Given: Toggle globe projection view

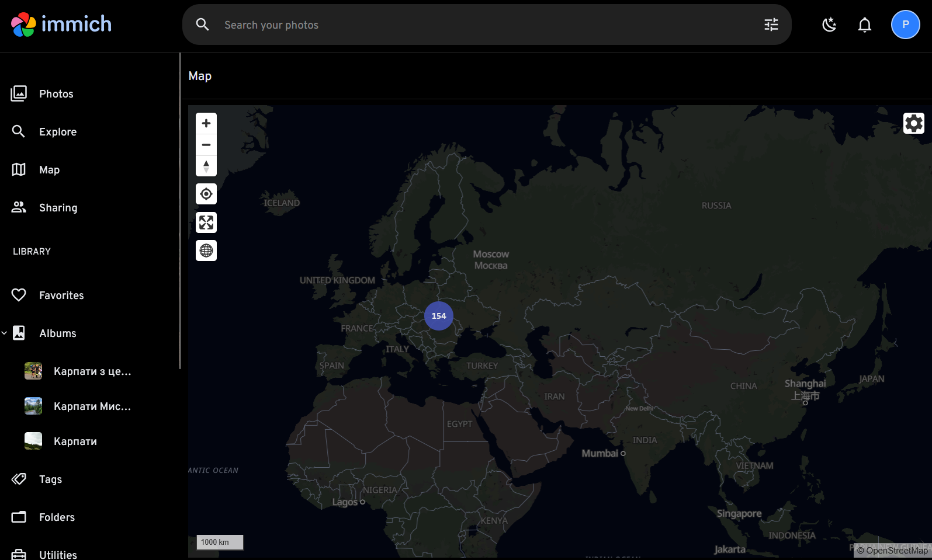Looking at the screenshot, I should pos(206,251).
